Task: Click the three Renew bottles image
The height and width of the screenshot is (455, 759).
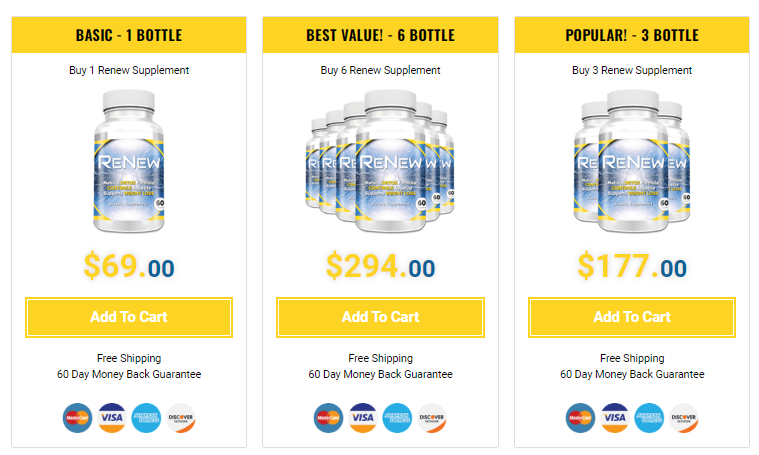Action: (632, 161)
